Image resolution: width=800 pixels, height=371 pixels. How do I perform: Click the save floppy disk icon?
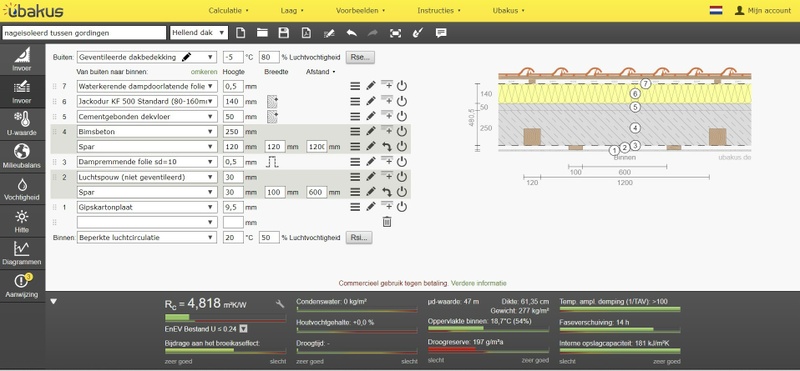(x=284, y=33)
